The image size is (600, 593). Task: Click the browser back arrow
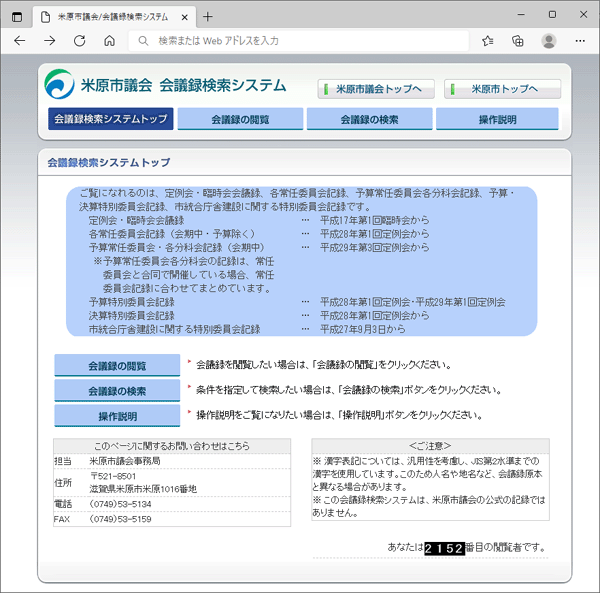click(20, 41)
